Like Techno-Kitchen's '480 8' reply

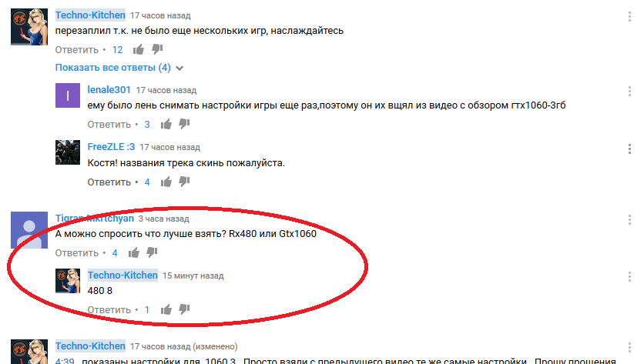(x=166, y=310)
